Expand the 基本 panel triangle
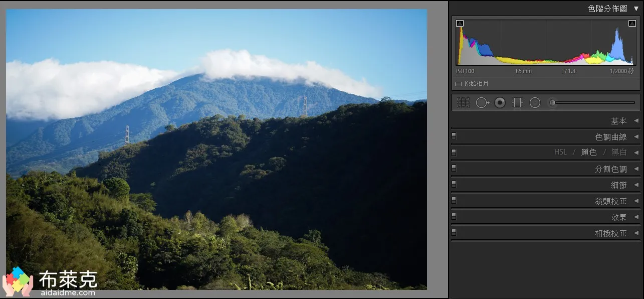This screenshot has height=299, width=644. (636, 121)
